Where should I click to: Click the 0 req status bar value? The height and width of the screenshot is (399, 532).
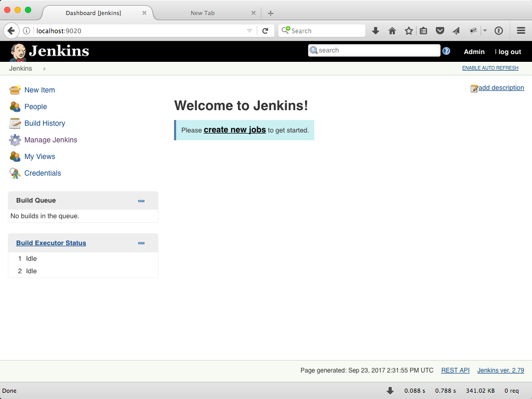coord(512,391)
